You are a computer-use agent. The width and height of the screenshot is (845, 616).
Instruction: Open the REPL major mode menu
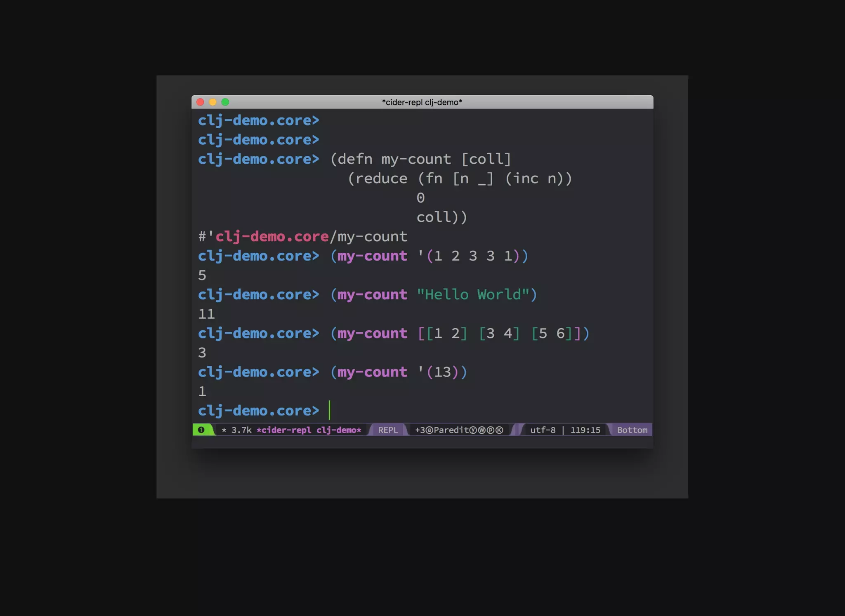click(388, 430)
